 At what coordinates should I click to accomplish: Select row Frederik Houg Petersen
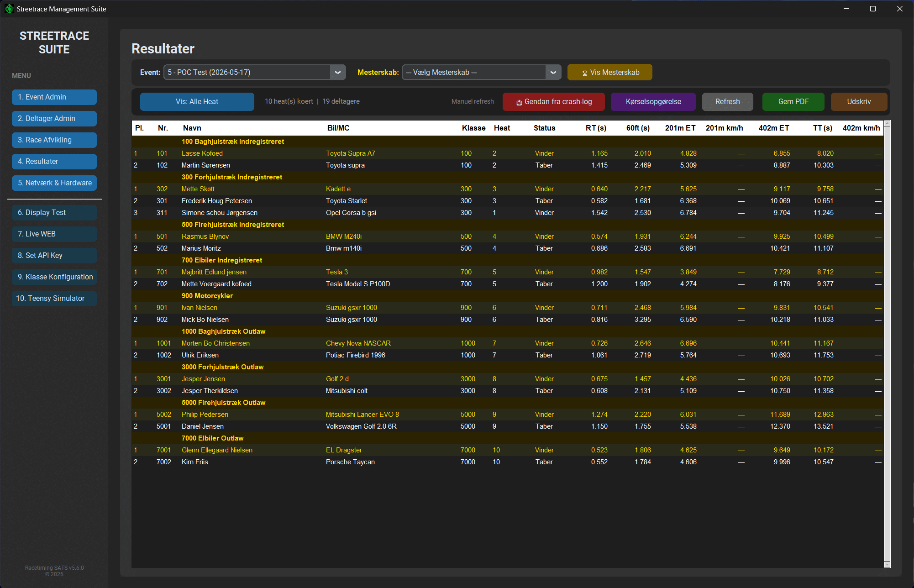(508, 201)
